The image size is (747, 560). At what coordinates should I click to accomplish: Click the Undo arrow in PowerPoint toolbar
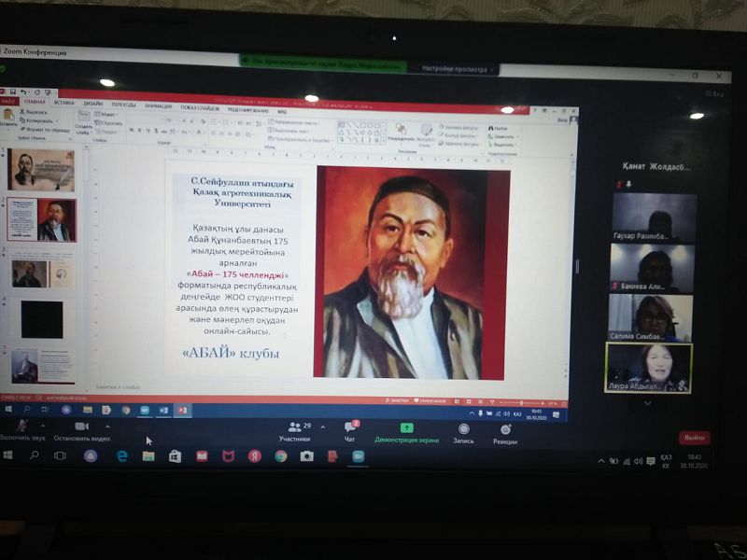[x=23, y=91]
